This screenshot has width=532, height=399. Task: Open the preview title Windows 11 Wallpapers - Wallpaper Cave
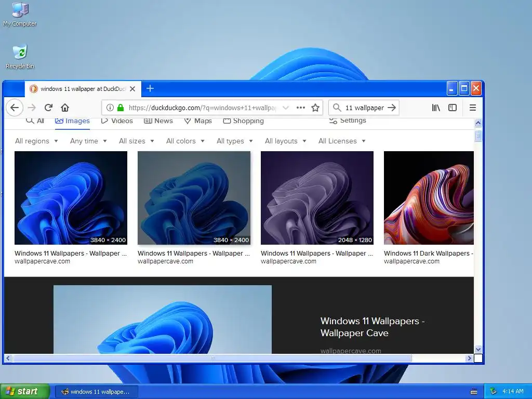[x=372, y=327]
